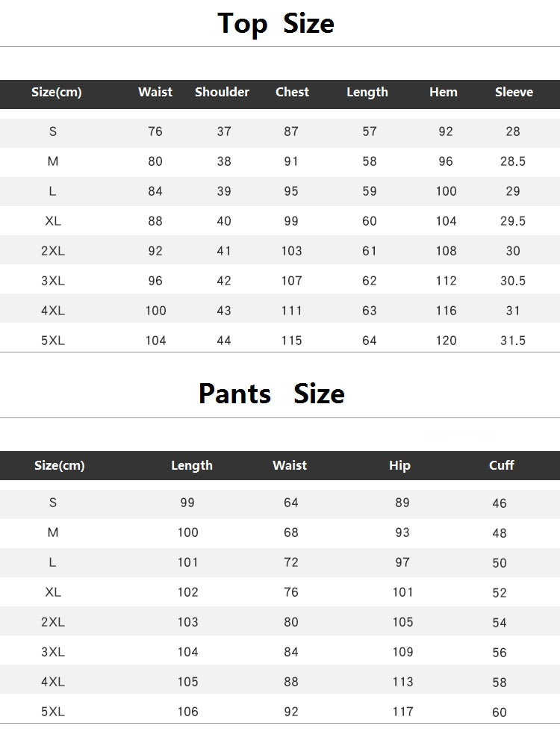This screenshot has height=755, width=560.
Task: Click the Top Size heading
Action: point(276,24)
